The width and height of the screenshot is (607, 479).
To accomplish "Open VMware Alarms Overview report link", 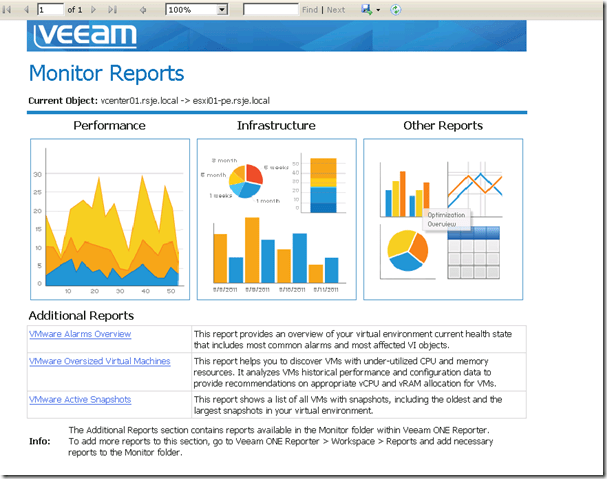I will pyautogui.click(x=80, y=334).
